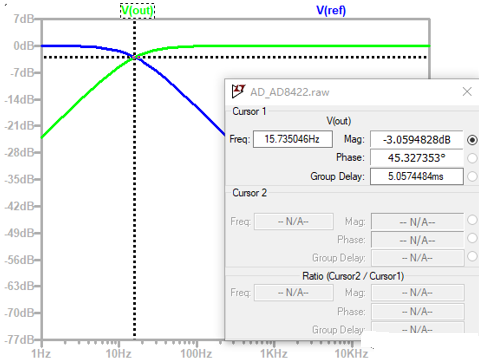Select Cursor 2 Group Delay radio button

click(472, 256)
